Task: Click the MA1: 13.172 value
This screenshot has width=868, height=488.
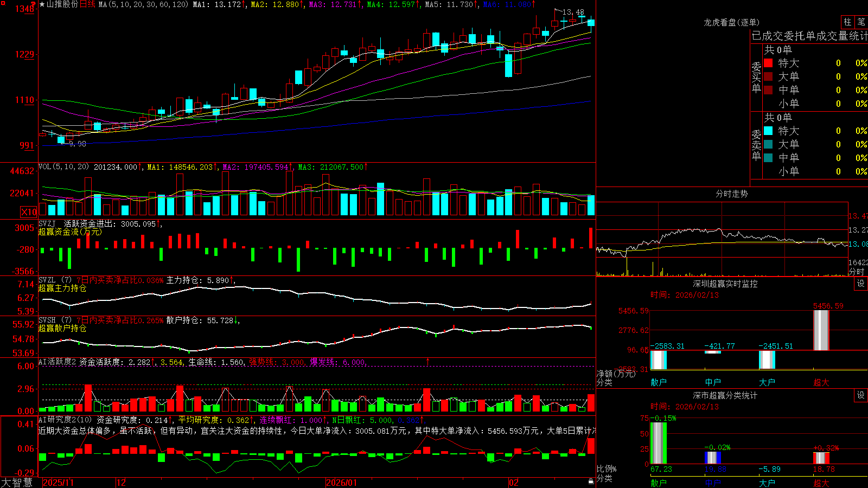Action: click(x=219, y=4)
